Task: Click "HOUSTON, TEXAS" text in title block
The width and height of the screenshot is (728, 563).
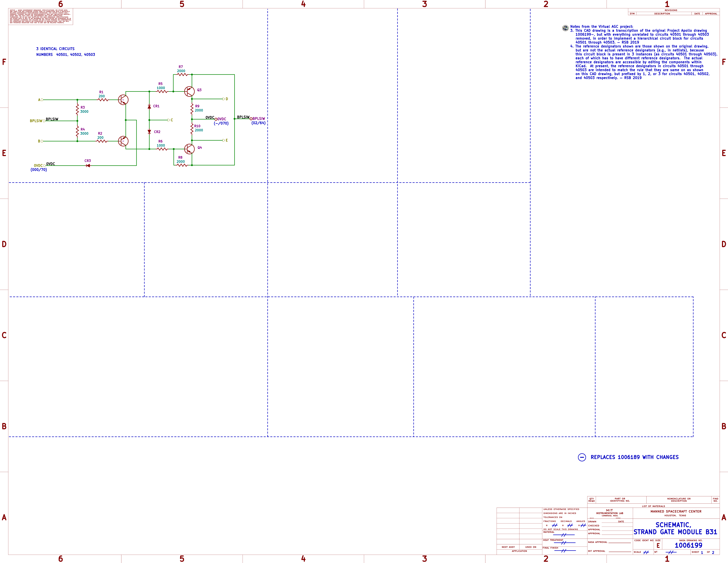Action: click(x=675, y=516)
